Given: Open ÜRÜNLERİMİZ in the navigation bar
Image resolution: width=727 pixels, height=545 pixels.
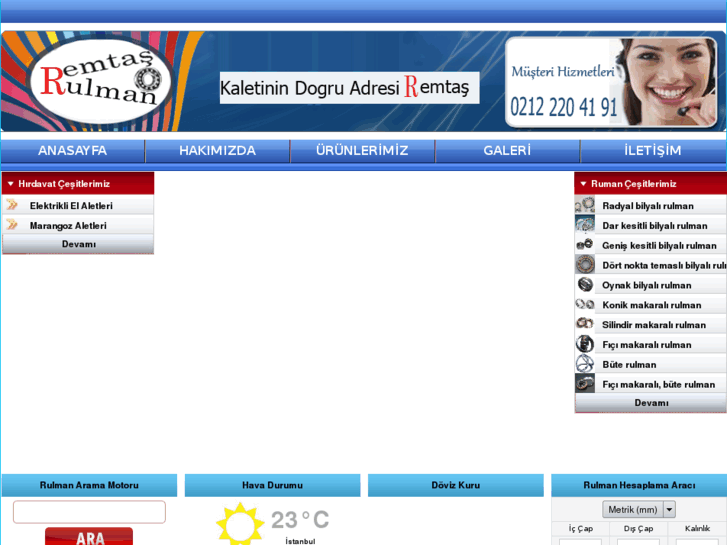Looking at the screenshot, I should (362, 151).
